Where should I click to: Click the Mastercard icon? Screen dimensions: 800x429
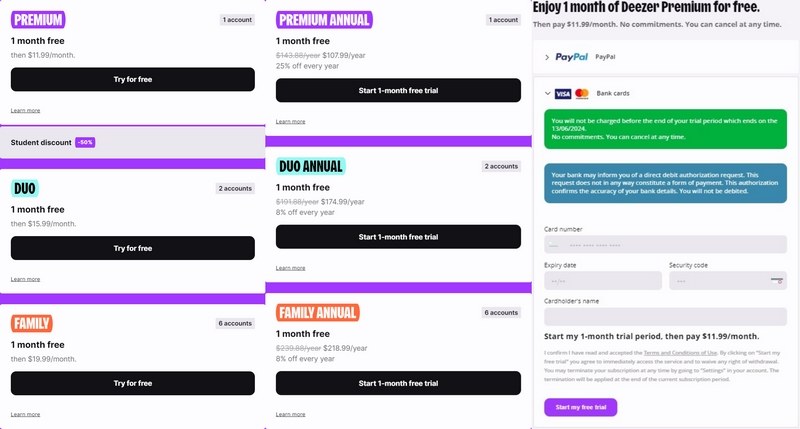[582, 93]
